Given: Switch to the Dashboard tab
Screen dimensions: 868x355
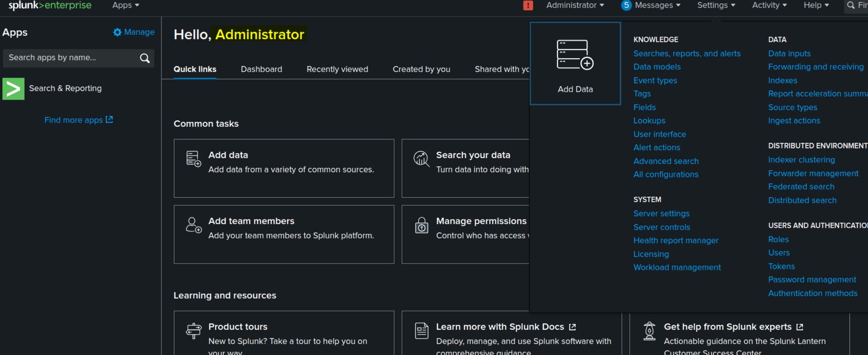Looking at the screenshot, I should click(x=262, y=69).
